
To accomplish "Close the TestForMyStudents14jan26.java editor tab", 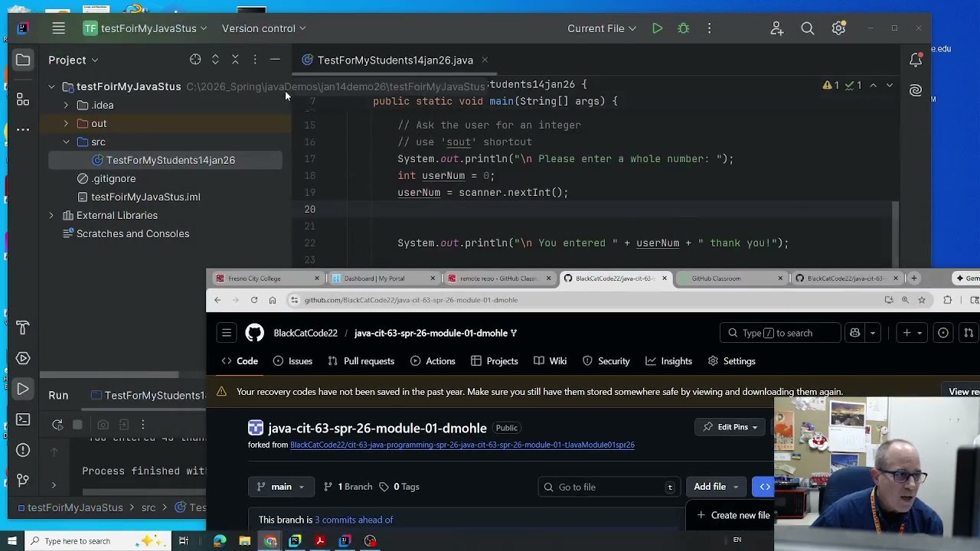I will coord(485,60).
